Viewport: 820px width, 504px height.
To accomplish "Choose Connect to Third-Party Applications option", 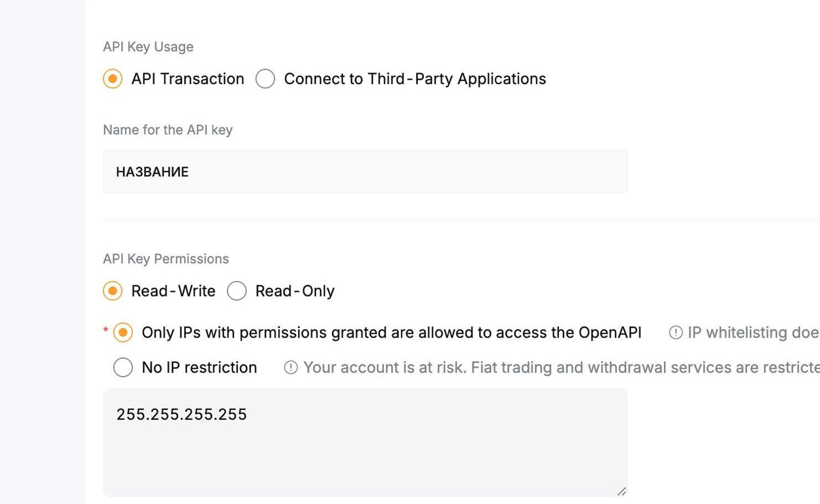I will (265, 79).
